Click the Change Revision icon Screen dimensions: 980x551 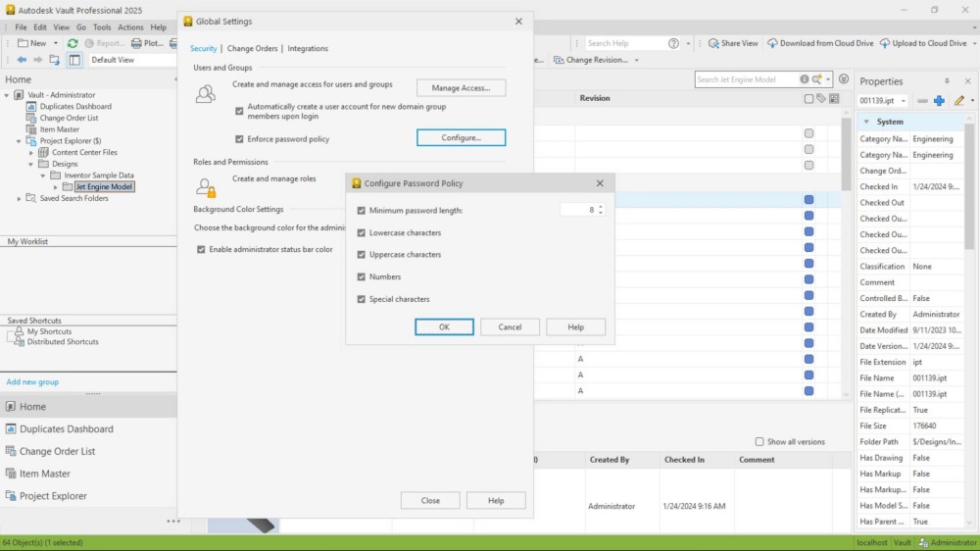point(559,60)
